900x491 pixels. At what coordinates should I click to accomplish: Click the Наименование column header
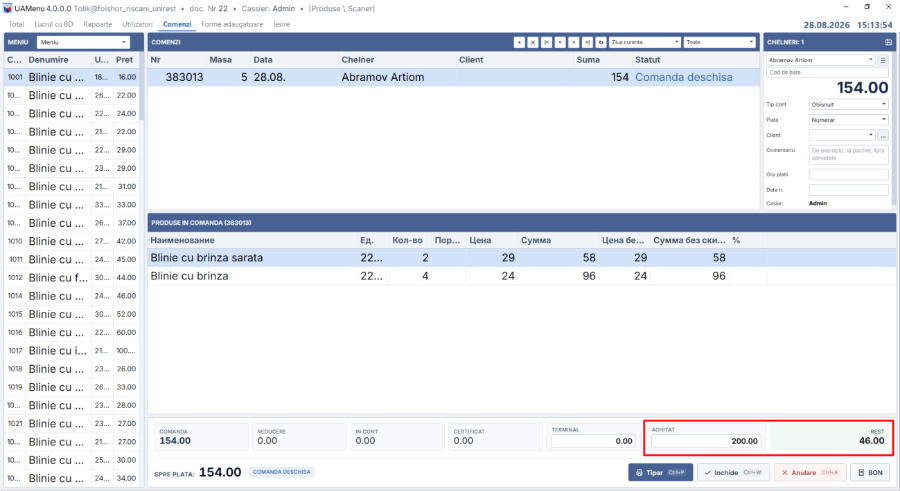click(x=252, y=241)
